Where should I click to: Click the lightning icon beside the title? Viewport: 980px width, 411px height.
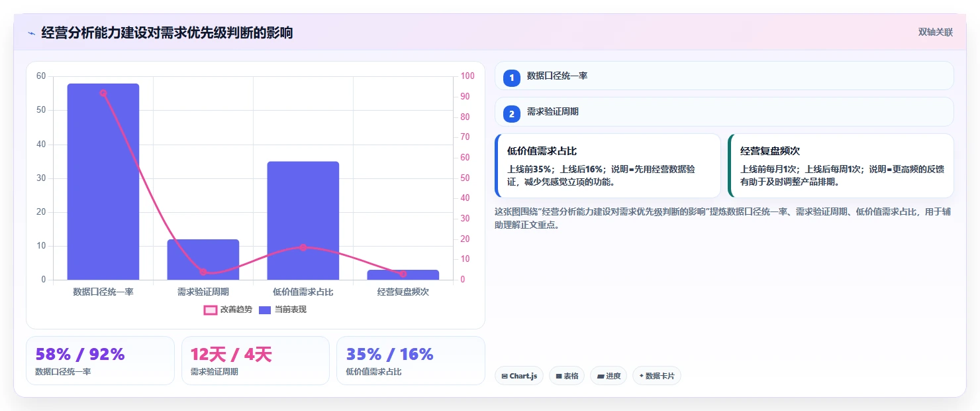31,32
